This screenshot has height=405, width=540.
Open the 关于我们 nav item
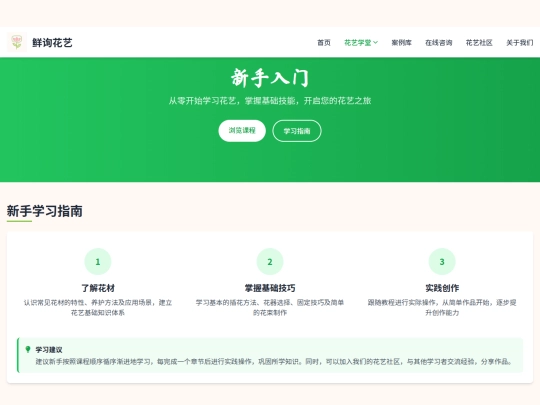click(x=519, y=43)
